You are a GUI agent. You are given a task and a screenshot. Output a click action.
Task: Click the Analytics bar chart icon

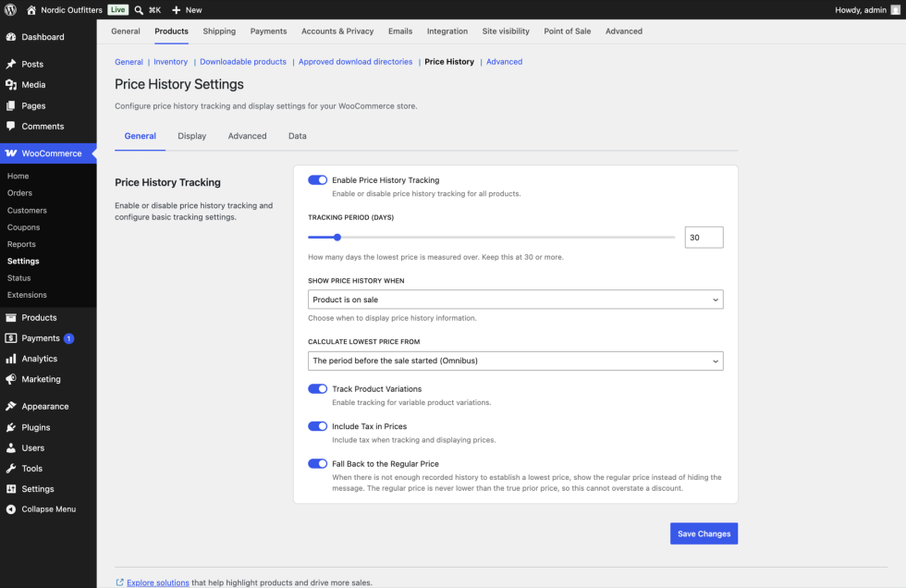point(11,359)
